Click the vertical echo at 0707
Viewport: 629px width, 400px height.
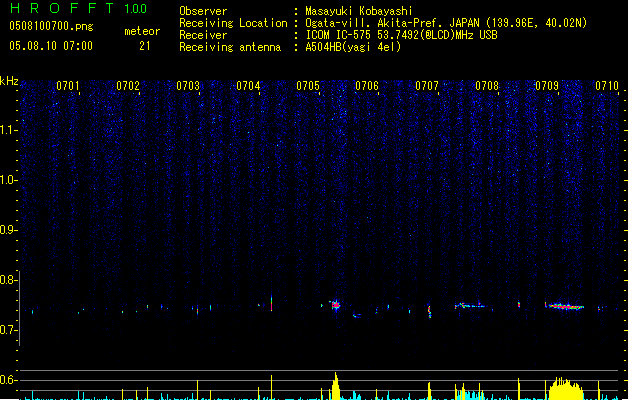[x=430, y=311]
